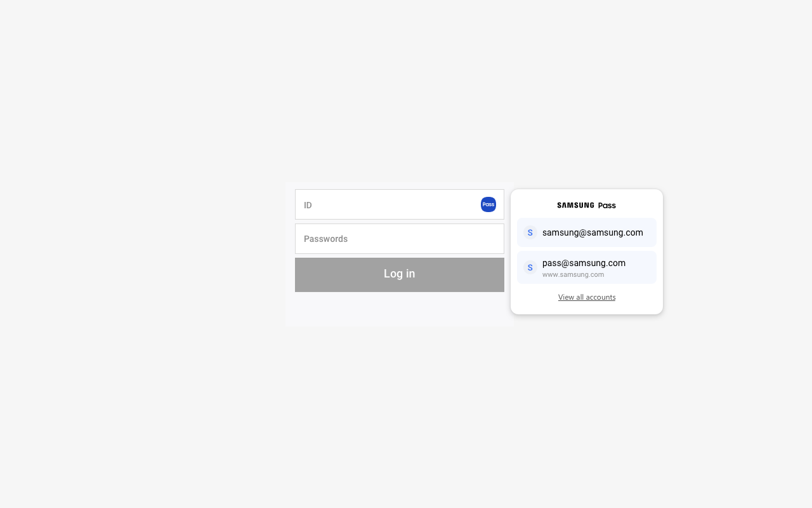Click the empty login panel area below Log in

(x=400, y=309)
